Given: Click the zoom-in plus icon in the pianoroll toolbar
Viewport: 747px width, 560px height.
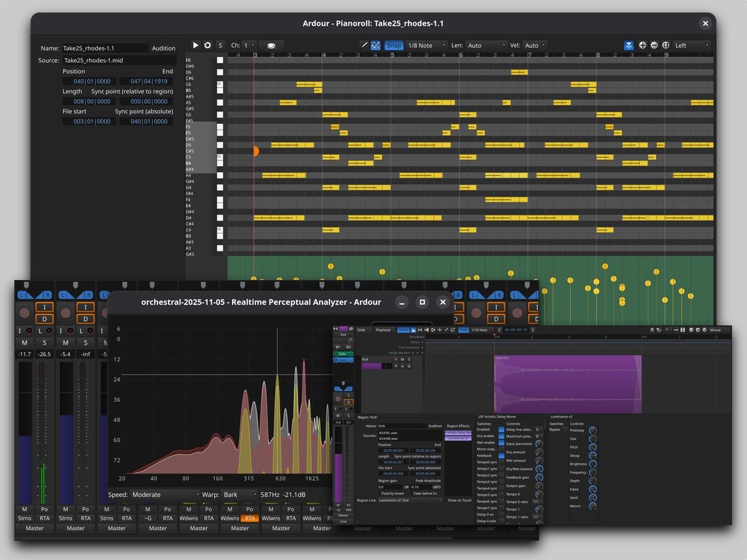Looking at the screenshot, I should 641,45.
